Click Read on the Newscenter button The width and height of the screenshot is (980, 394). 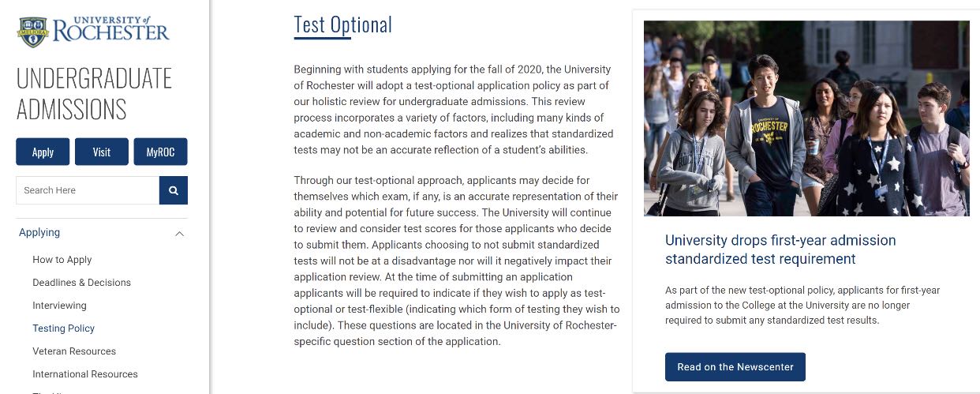coord(735,367)
